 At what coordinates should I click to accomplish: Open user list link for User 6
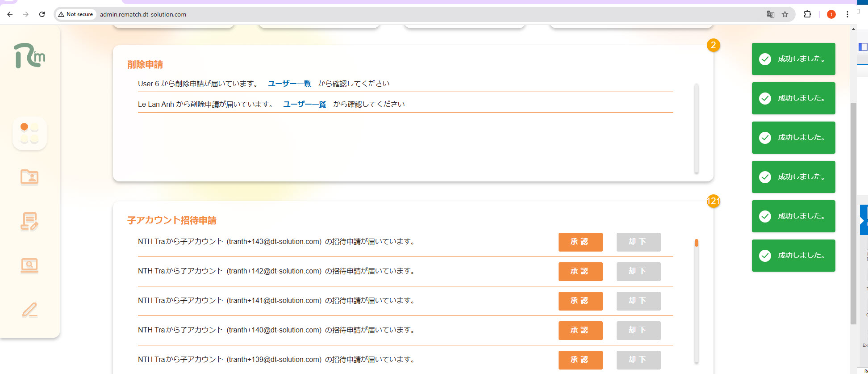click(289, 84)
